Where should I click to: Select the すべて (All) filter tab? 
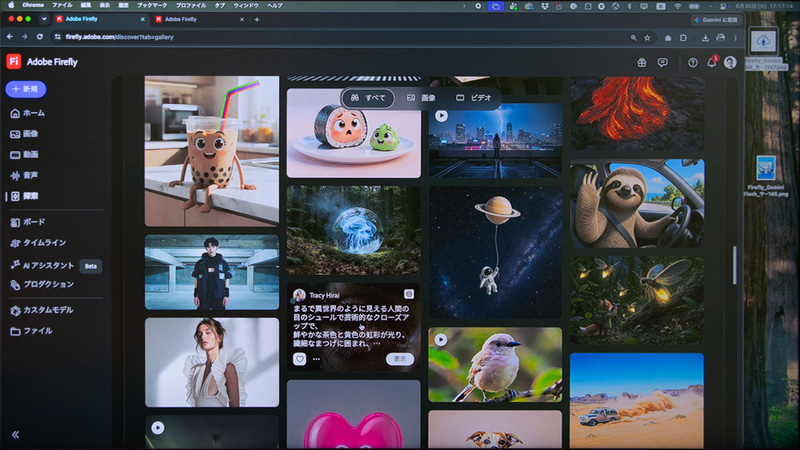tap(368, 98)
